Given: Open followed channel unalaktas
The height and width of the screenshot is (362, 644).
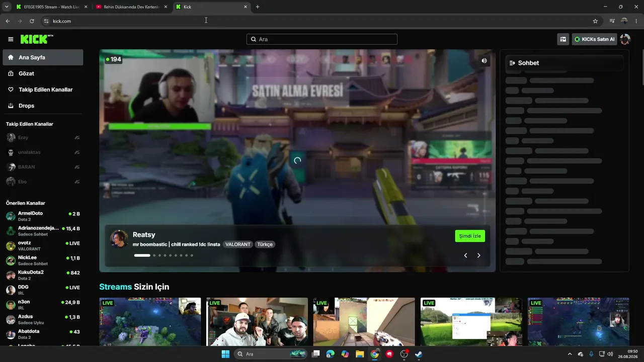Looking at the screenshot, I should pos(43,152).
